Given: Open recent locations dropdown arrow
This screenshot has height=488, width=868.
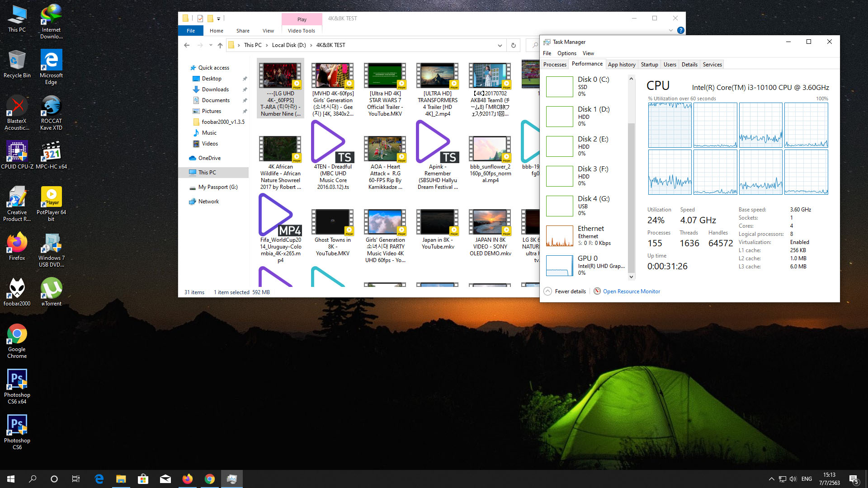Looking at the screenshot, I should click(x=211, y=45).
